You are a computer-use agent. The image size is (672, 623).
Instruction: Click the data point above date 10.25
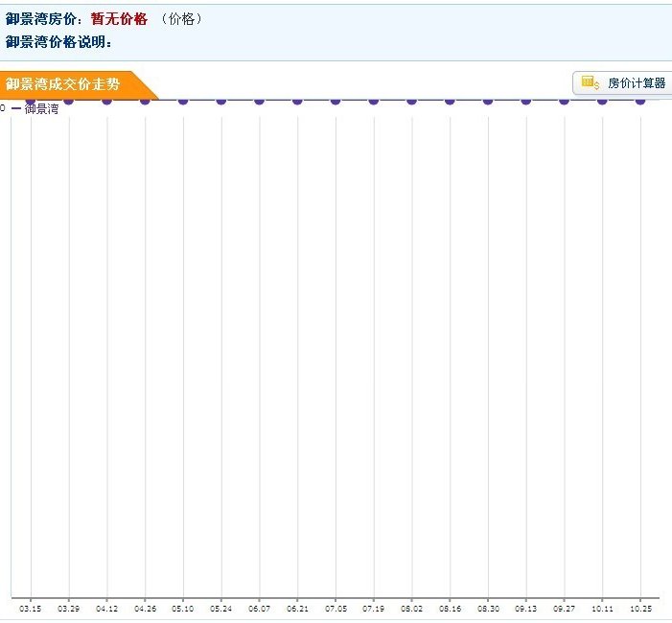(640, 101)
